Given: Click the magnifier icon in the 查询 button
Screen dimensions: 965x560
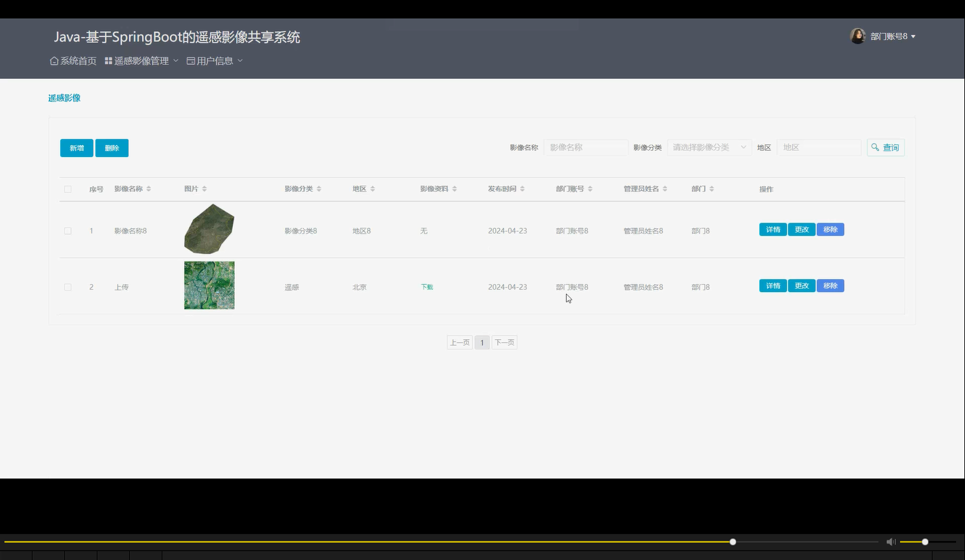Looking at the screenshot, I should 875,147.
